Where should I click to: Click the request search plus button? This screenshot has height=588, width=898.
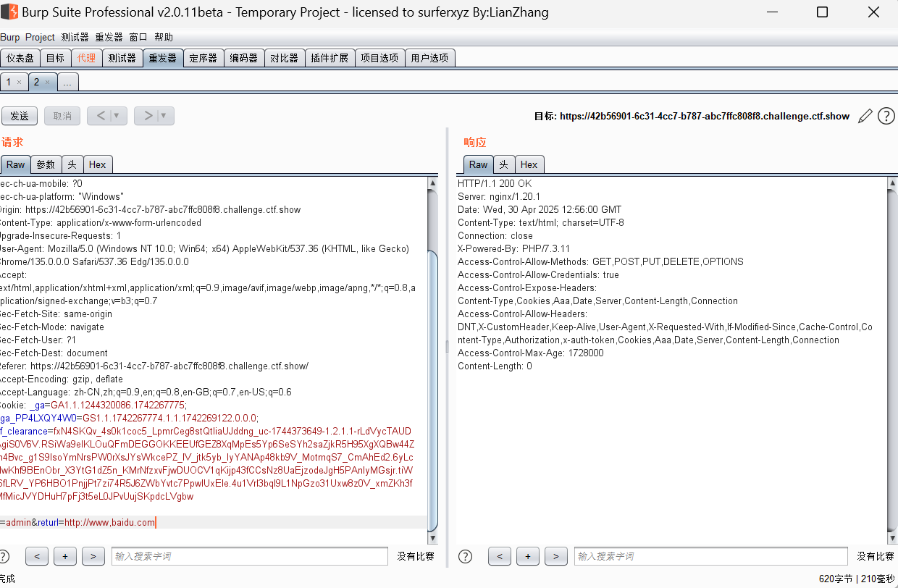point(65,556)
